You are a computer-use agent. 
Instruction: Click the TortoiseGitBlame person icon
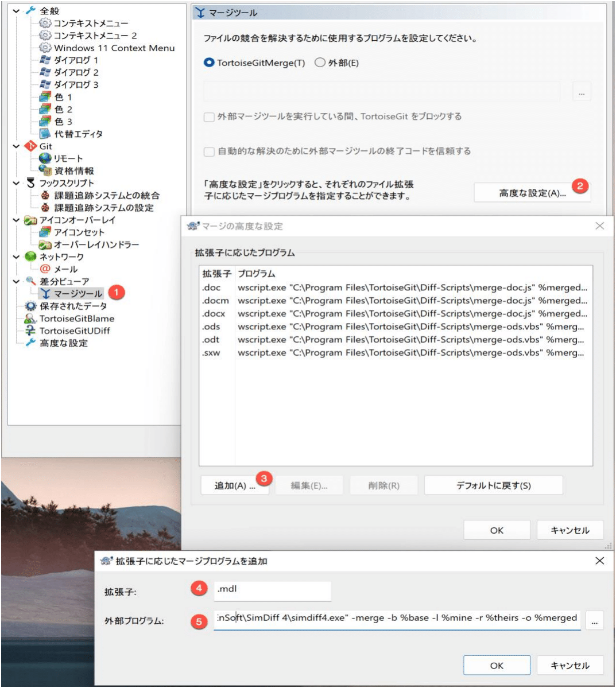[30, 318]
